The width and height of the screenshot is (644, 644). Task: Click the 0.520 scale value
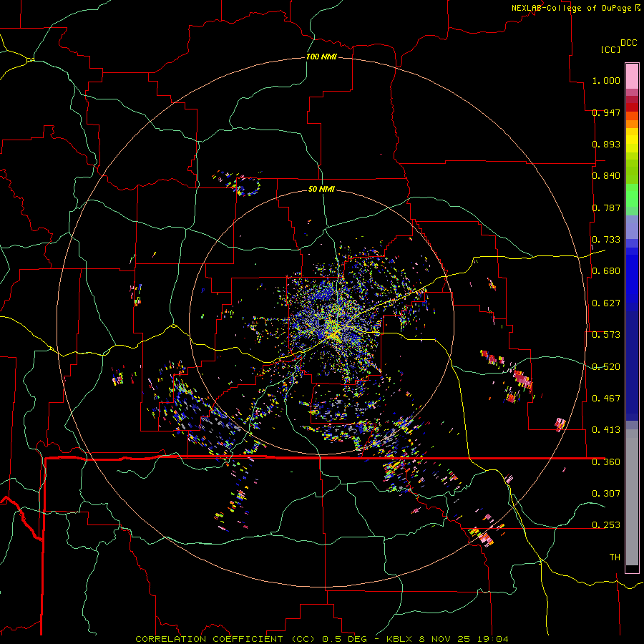coord(606,367)
